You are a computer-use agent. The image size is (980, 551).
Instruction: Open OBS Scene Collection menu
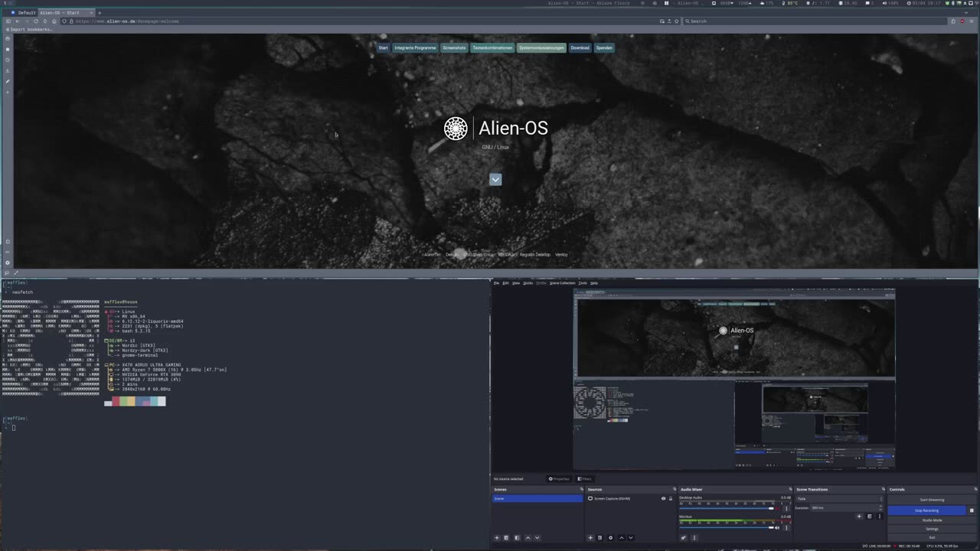point(562,283)
